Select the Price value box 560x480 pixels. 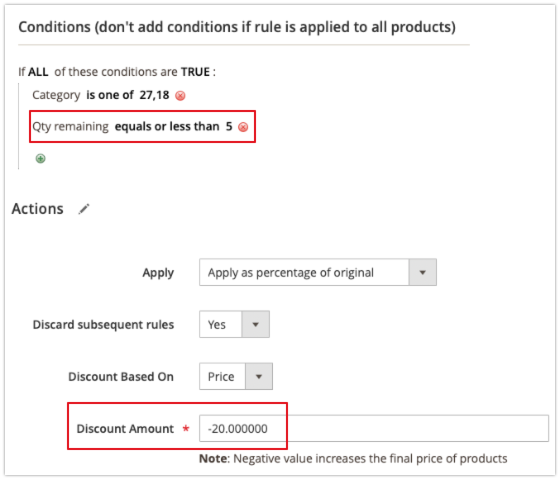tap(222, 376)
